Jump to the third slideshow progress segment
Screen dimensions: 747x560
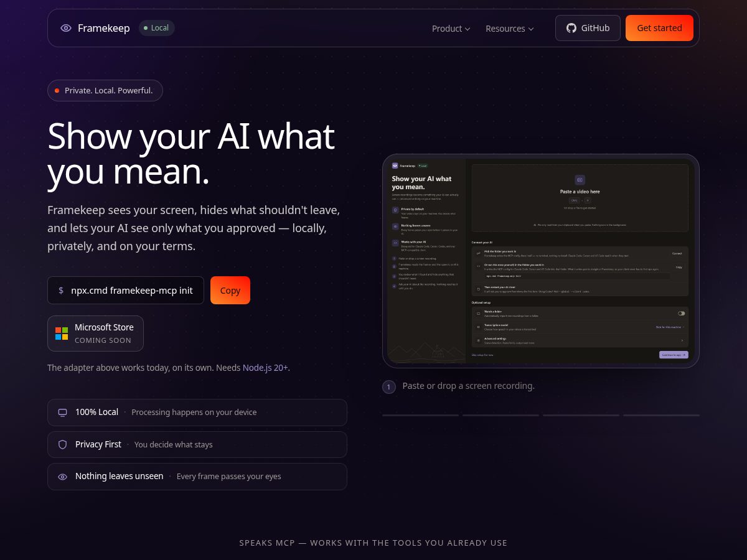tap(581, 415)
